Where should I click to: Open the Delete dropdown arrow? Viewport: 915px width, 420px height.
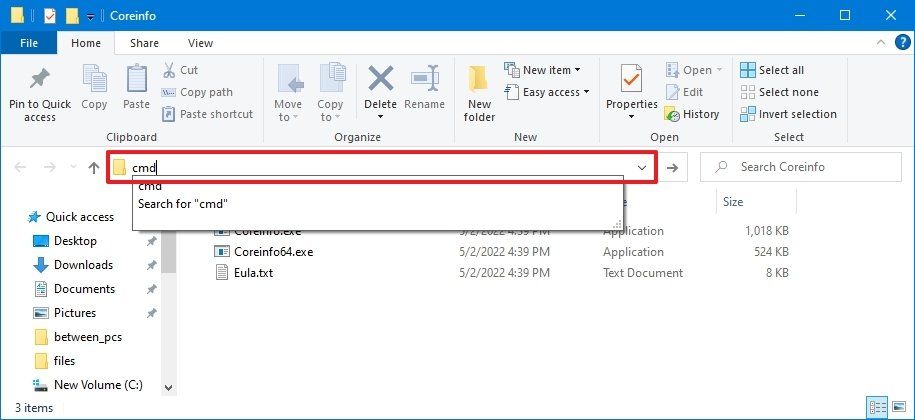click(x=380, y=117)
